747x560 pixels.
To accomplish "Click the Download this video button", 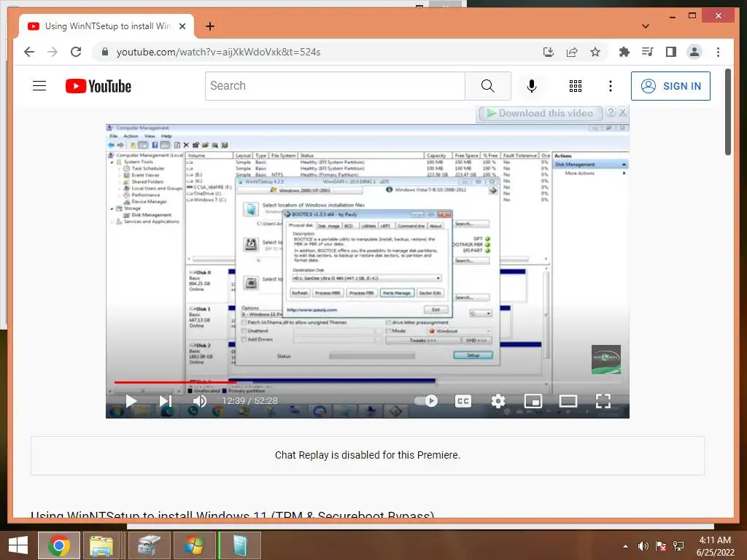I will (540, 113).
